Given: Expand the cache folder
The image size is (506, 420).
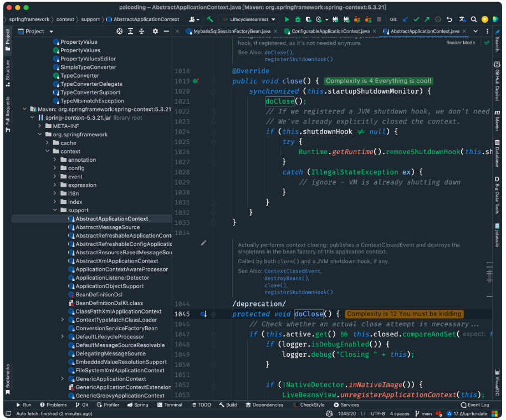Looking at the screenshot, I should 47,142.
